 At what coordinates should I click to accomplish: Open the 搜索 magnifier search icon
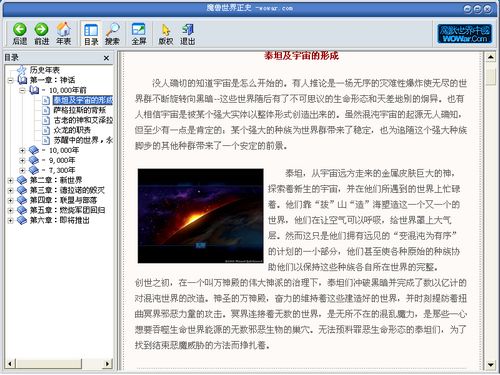[x=112, y=29]
